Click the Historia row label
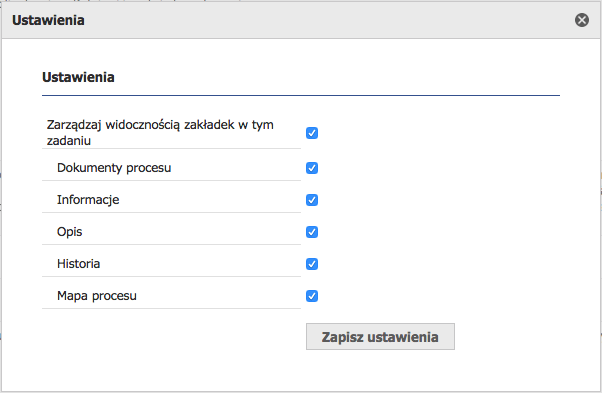Screen dimensions: 602x393 tap(78, 264)
